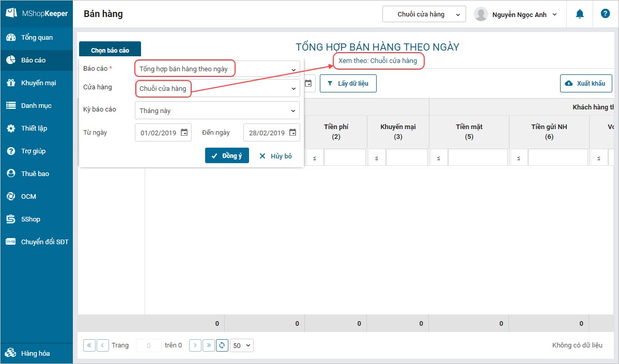Image resolution: width=619 pixels, height=364 pixels.
Task: Click the Chọn báo cáo tab
Action: coord(110,50)
